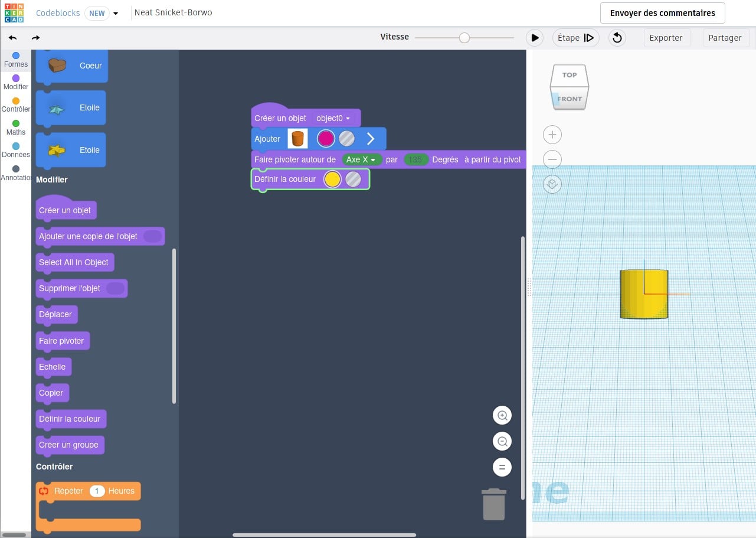Image resolution: width=756 pixels, height=538 pixels.
Task: Click the undo arrow icon
Action: [13, 38]
